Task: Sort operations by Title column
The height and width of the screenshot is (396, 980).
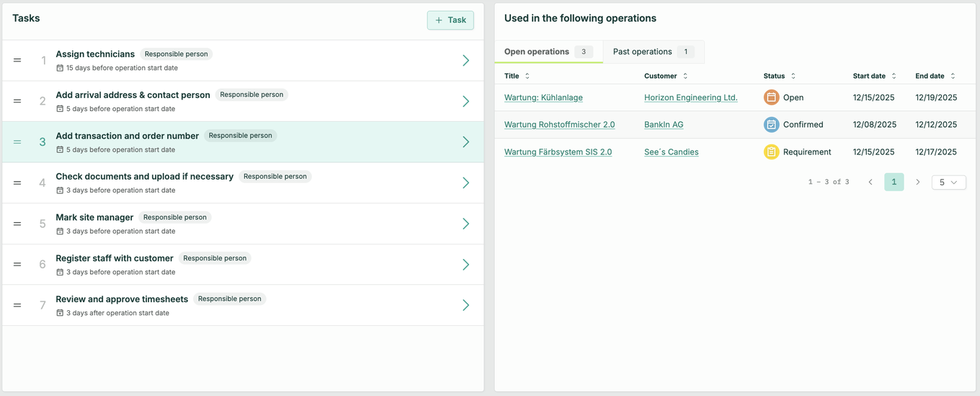Action: pos(527,76)
